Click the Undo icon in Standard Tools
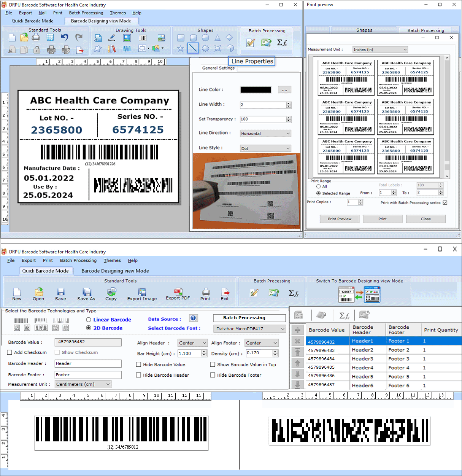The width and height of the screenshot is (462, 476). point(65,37)
